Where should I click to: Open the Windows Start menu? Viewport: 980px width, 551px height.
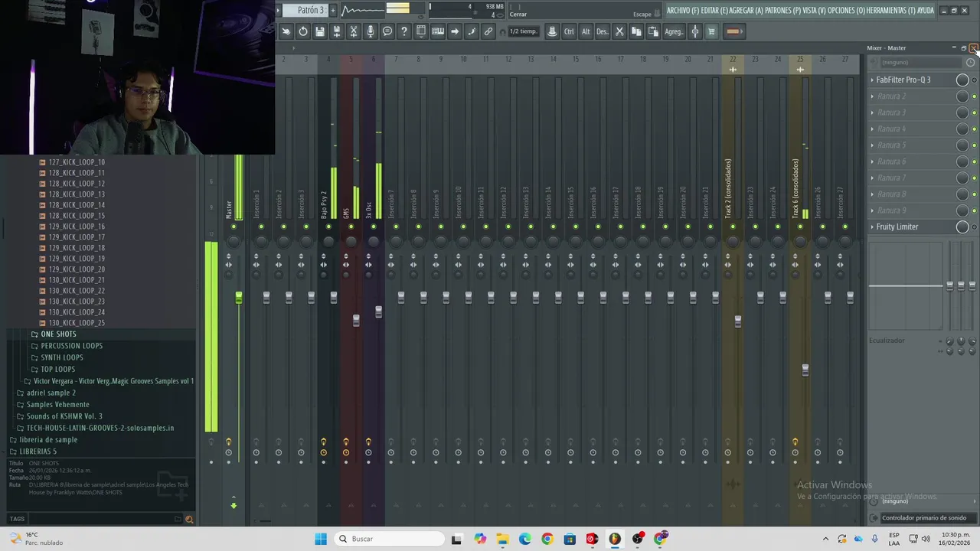(321, 539)
